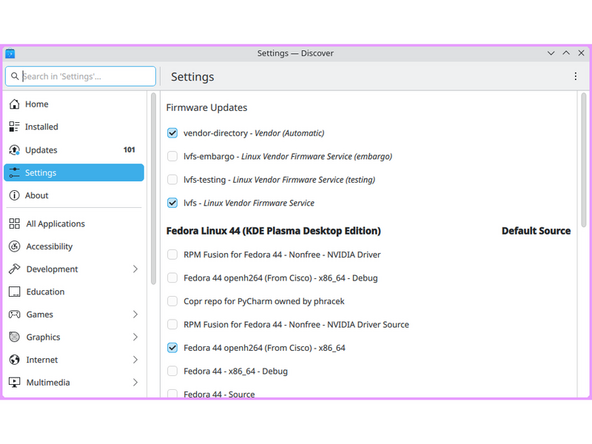Uncheck vendor-directory firmware source

(x=172, y=133)
